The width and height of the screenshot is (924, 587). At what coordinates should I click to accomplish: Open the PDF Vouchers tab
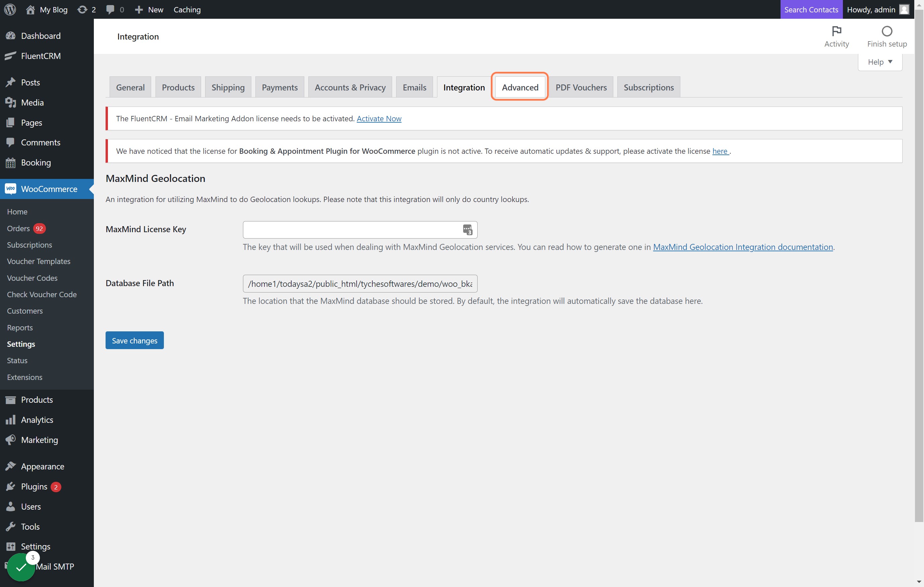pyautogui.click(x=581, y=87)
